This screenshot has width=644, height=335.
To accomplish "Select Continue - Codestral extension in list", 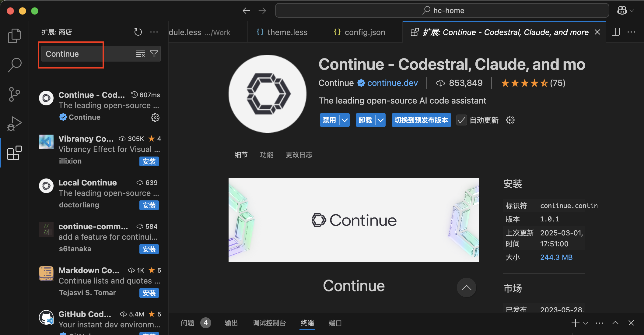I will coord(99,106).
